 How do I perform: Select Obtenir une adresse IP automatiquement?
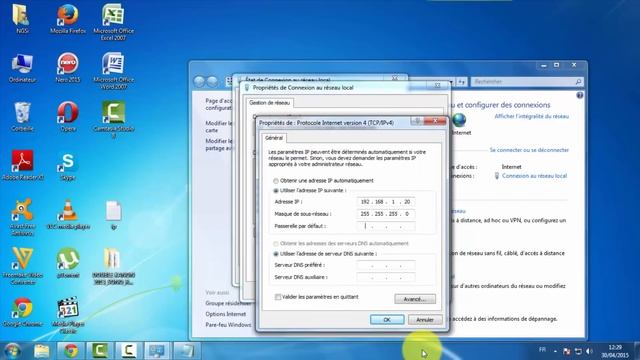(x=276, y=181)
